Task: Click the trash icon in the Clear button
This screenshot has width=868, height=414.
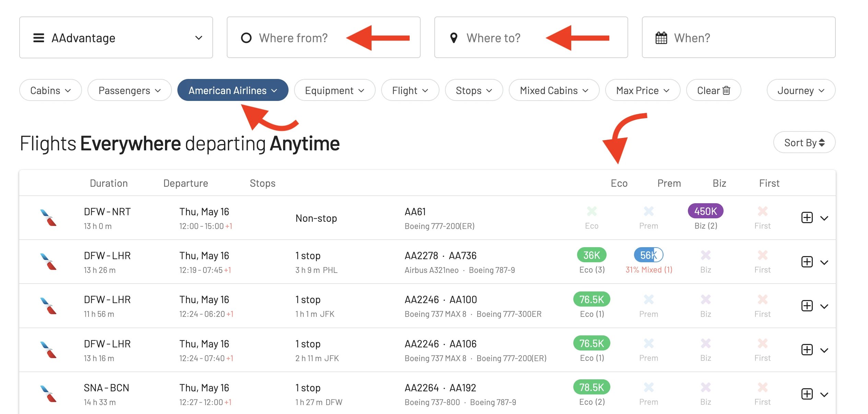Action: coord(726,90)
